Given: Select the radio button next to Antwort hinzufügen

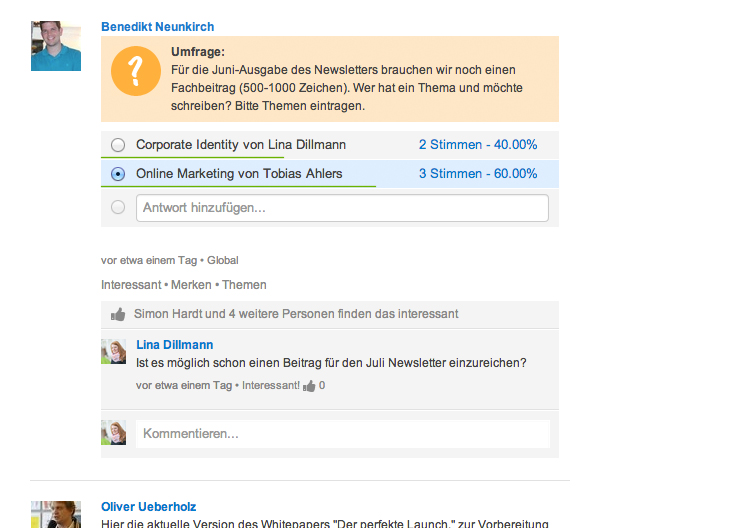Looking at the screenshot, I should 118,207.
